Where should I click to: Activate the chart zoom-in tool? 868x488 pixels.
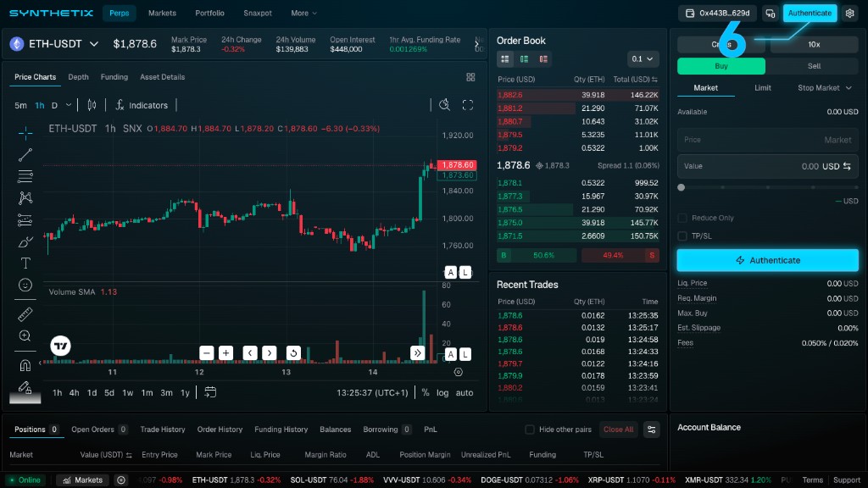tap(25, 335)
